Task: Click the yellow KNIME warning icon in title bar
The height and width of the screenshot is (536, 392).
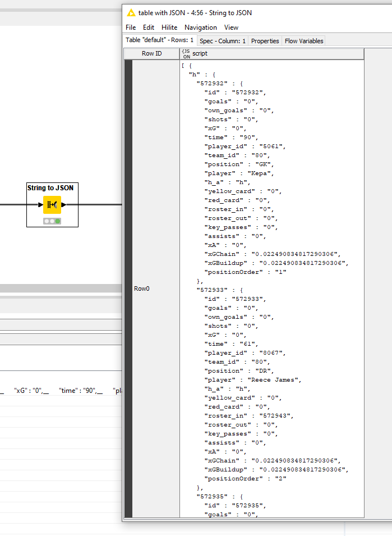Action: 131,13
